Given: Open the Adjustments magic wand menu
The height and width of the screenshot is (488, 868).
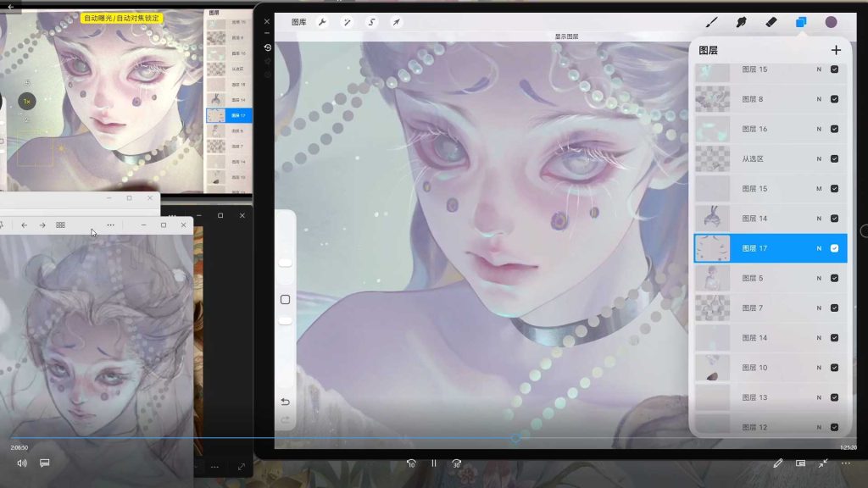Looking at the screenshot, I should (347, 22).
